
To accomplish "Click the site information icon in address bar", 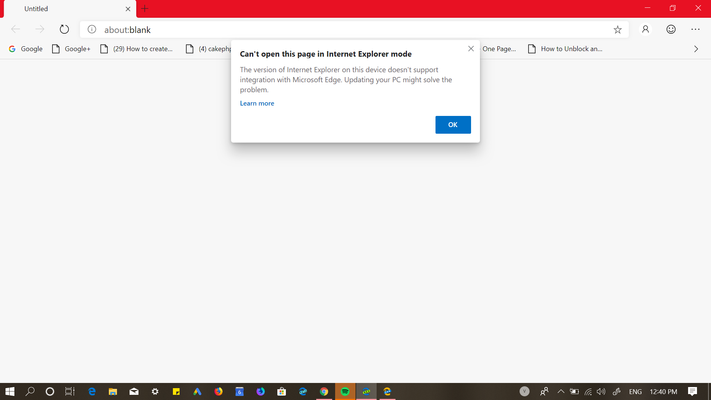I will (x=92, y=29).
